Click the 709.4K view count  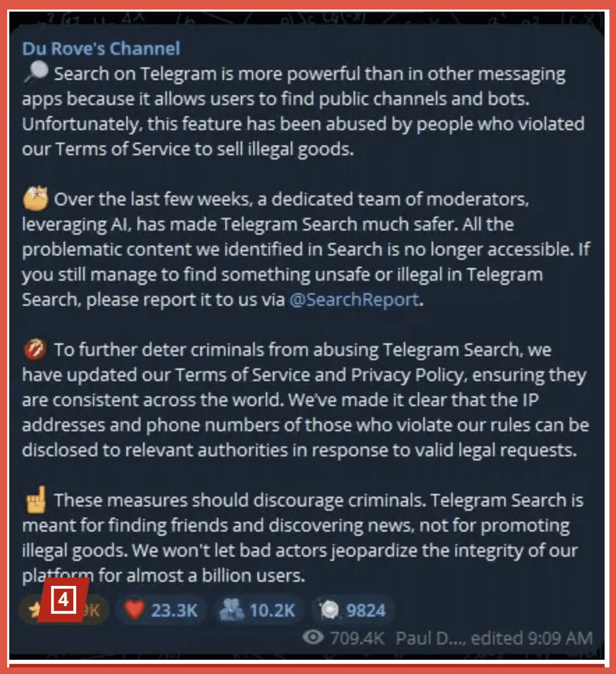pos(357,638)
